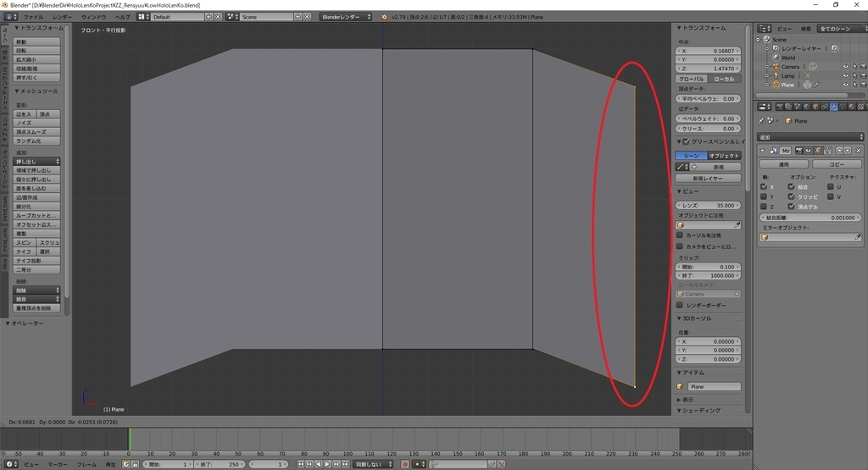Enable the U texture checkbox
Screen dimensions: 868x470
point(831,187)
